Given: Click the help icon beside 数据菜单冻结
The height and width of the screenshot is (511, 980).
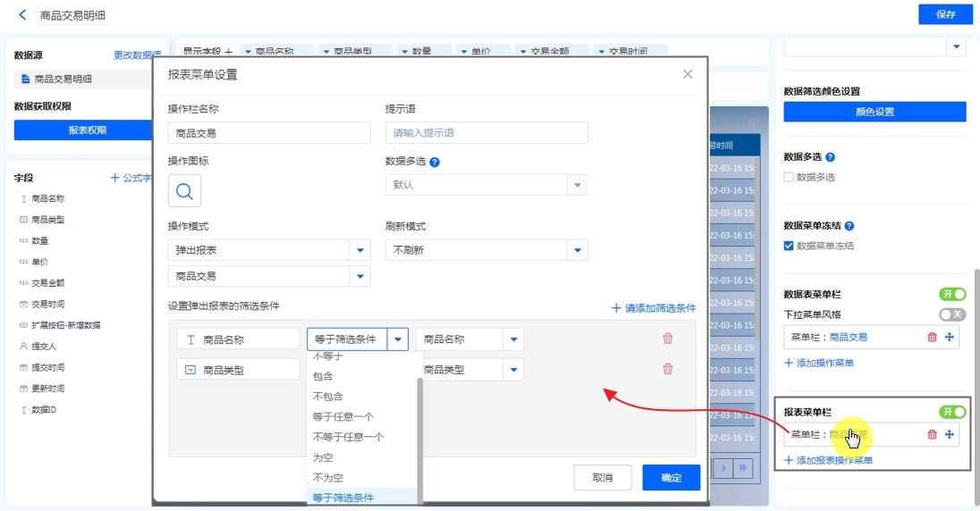Looking at the screenshot, I should coord(849,227).
